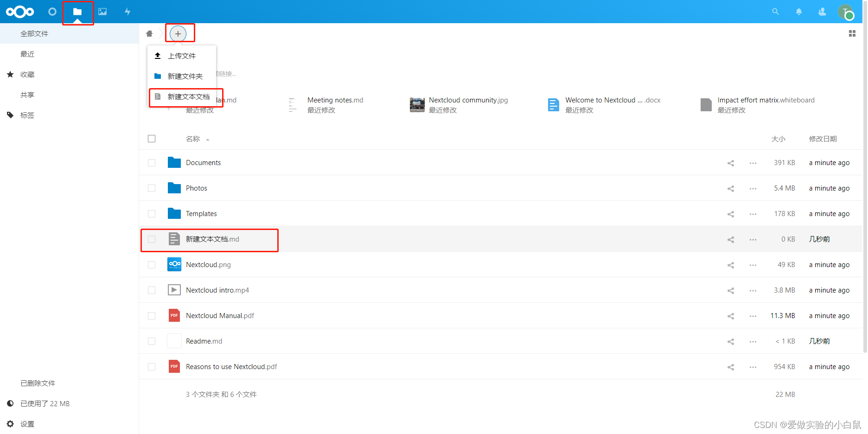Open more actions for Nextcloud intro.mp4
868x434 pixels.
click(x=753, y=290)
